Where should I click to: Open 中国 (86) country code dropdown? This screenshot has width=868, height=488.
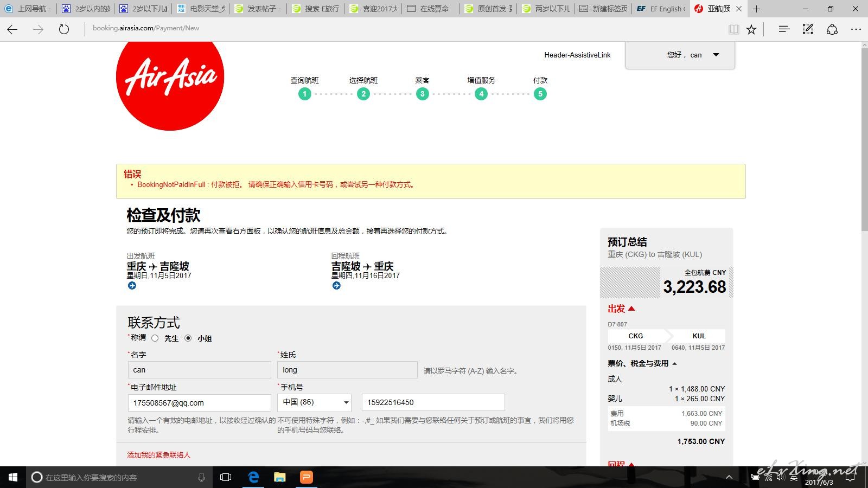click(x=315, y=402)
